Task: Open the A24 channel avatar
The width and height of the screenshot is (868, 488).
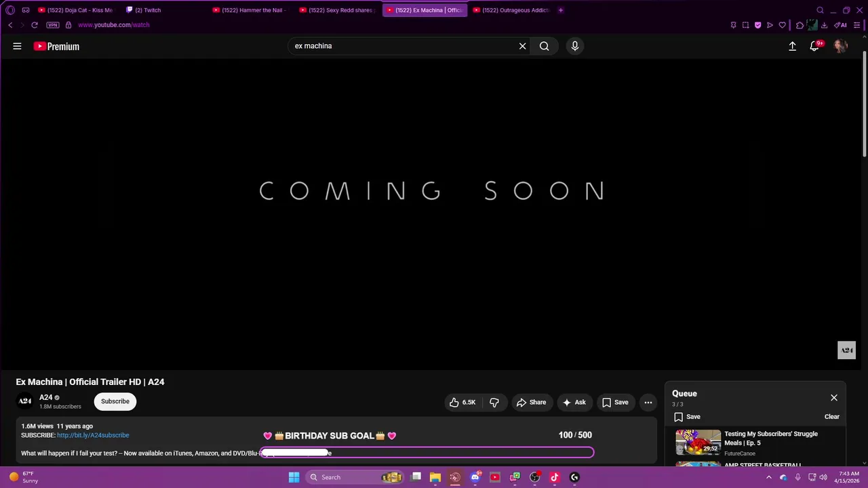Action: [x=24, y=401]
